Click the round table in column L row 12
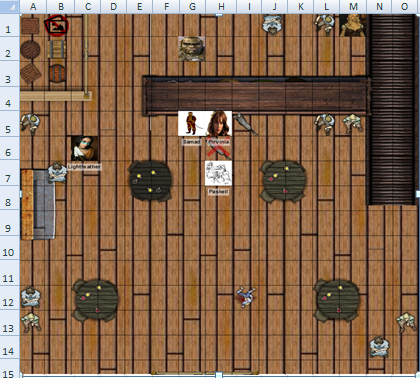This screenshot has width=420, height=378. (x=337, y=301)
